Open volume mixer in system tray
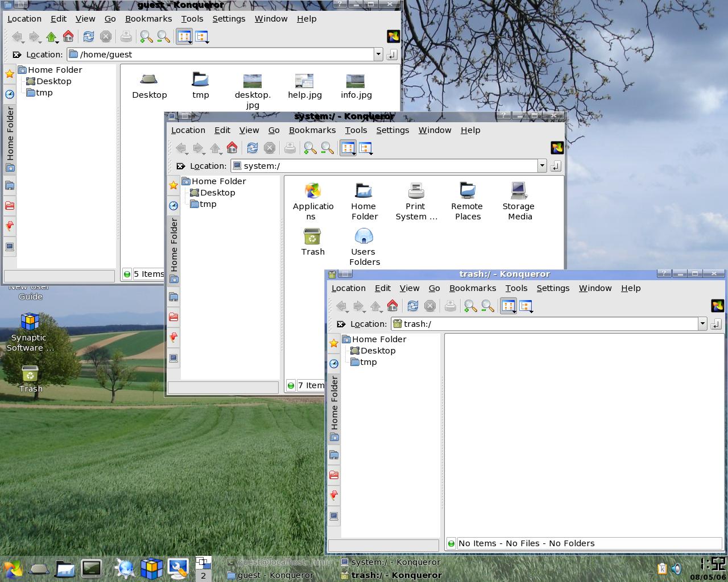728x582 pixels. pos(676,569)
